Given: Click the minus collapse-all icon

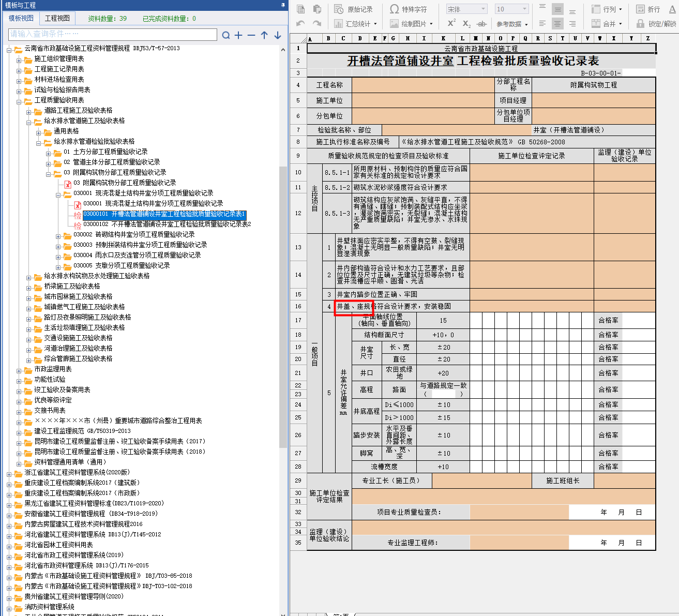Looking at the screenshot, I should point(251,35).
